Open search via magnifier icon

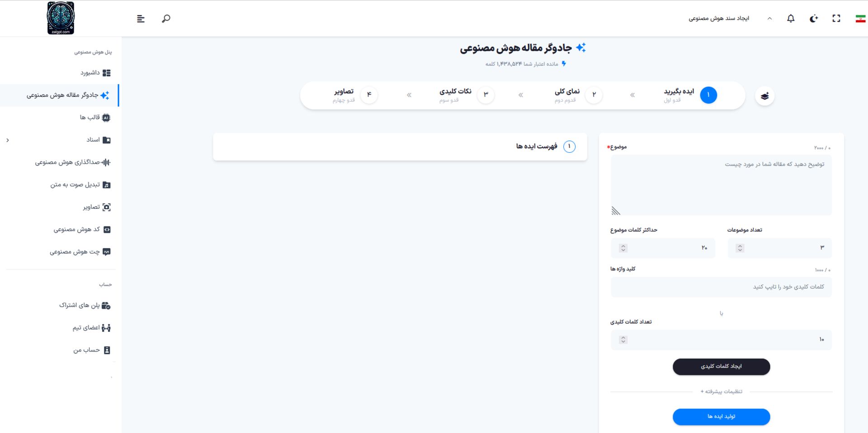tap(165, 19)
